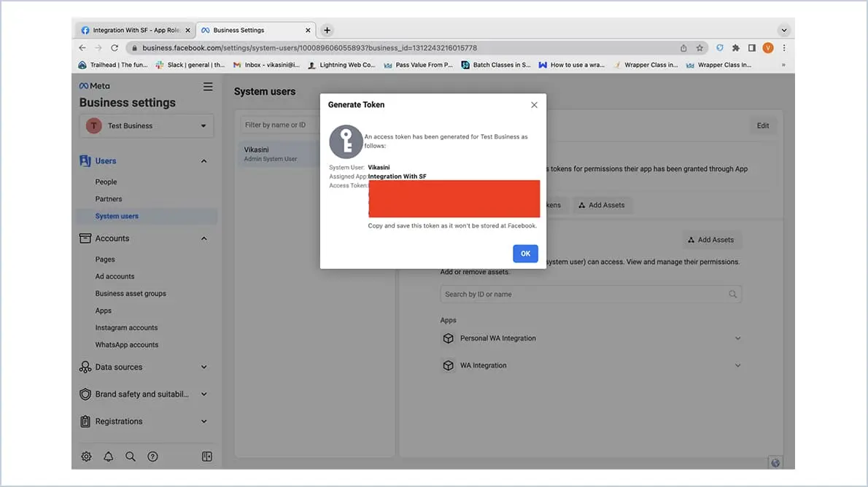Click the magnifier icon in the asset search
Screen dimensions: 868x487
pos(732,295)
